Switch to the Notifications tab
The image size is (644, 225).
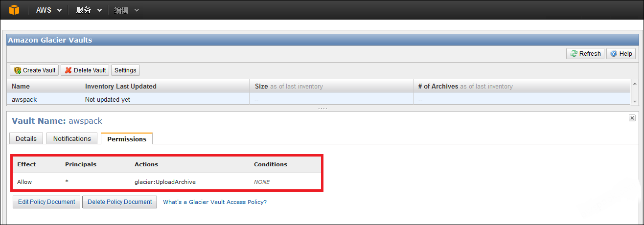tap(72, 138)
